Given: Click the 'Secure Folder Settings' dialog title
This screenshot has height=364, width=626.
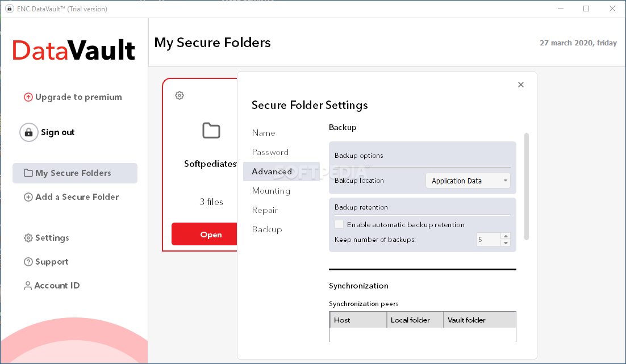Looking at the screenshot, I should point(310,106).
